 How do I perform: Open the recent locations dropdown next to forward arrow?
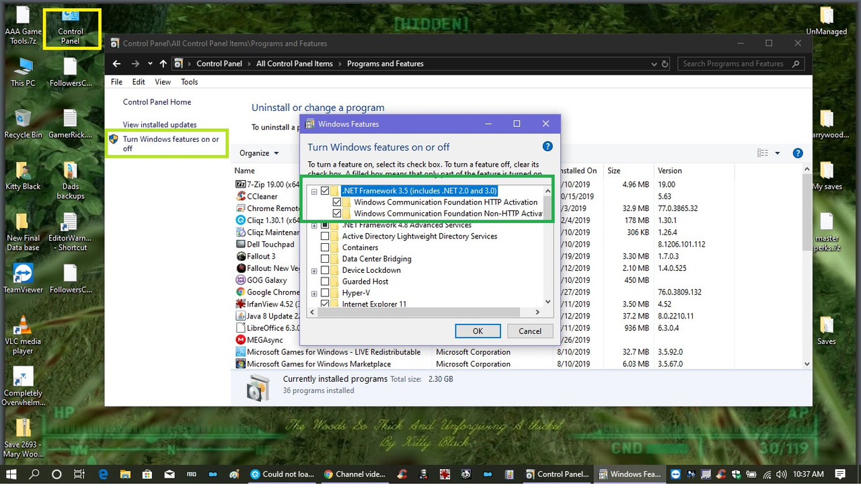pos(149,64)
